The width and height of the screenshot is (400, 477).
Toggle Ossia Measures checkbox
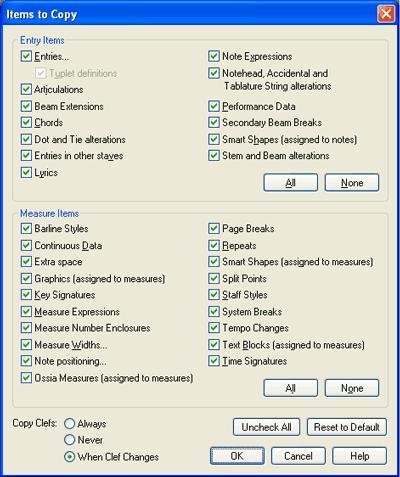[x=26, y=378]
